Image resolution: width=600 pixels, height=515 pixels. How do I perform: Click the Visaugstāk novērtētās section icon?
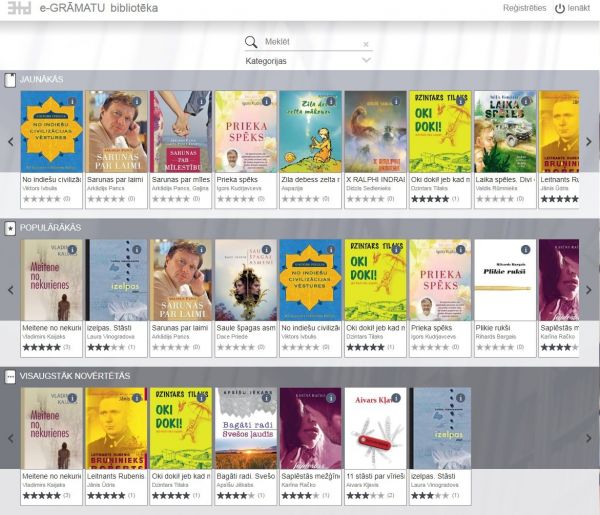pyautogui.click(x=10, y=377)
